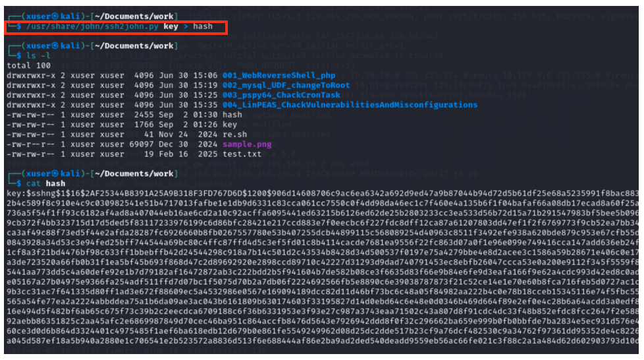
Task: Click the 'Jun 30 15:06' timestamp
Action: [x=188, y=76]
